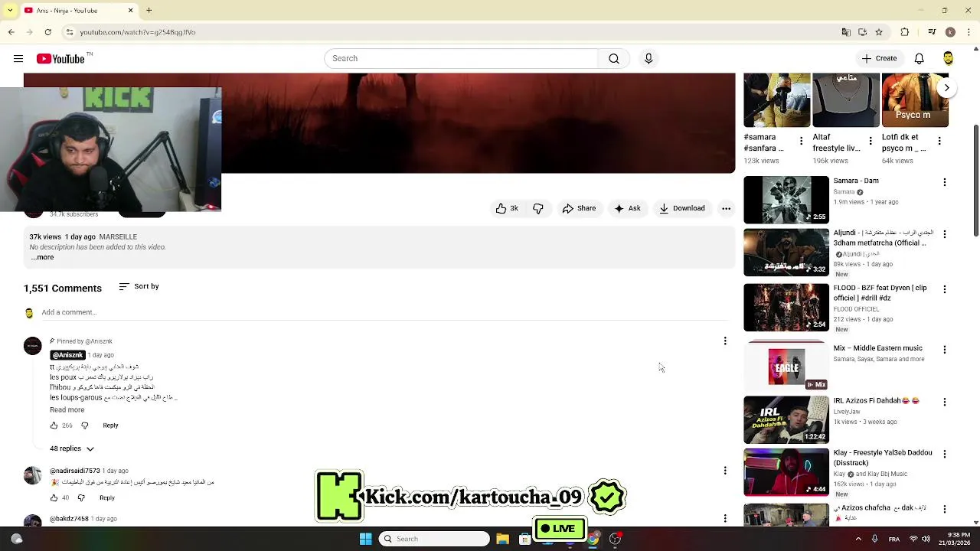This screenshot has height=551, width=980.
Task: Open browser extensions puzzle icon
Action: [905, 32]
